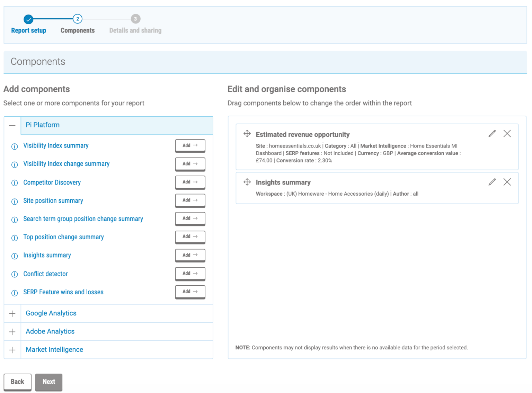Click the Back button

coord(17,382)
